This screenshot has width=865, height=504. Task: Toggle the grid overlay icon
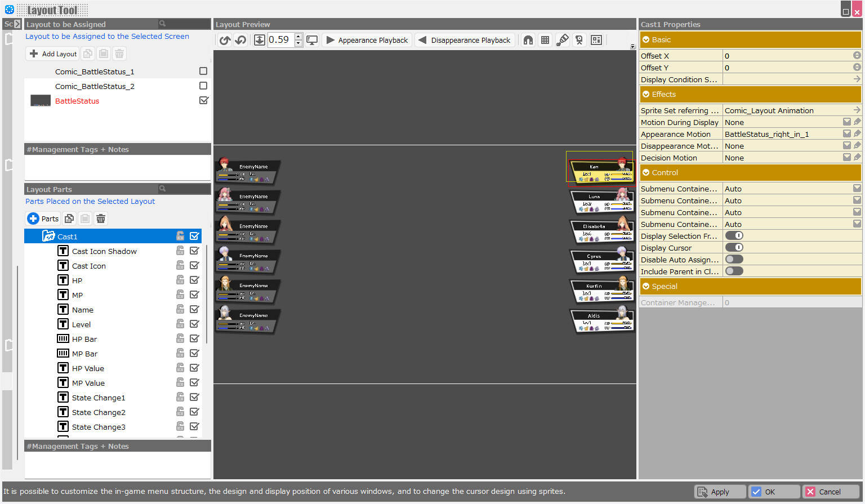pyautogui.click(x=545, y=39)
